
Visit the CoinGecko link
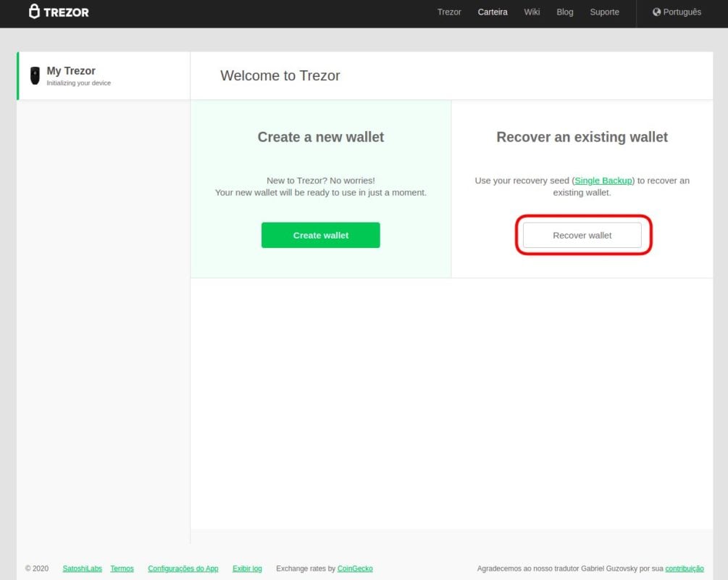355,568
